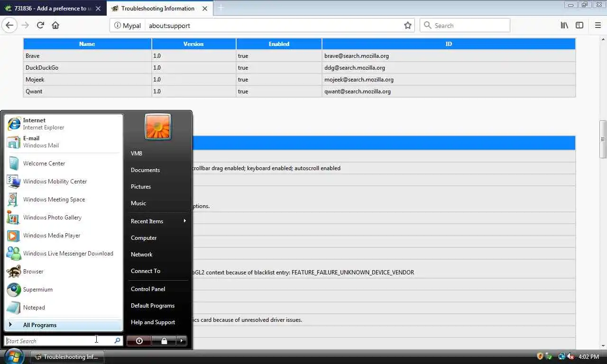This screenshot has height=364, width=607.
Task: Open the network tray icon
Action: 562,356
